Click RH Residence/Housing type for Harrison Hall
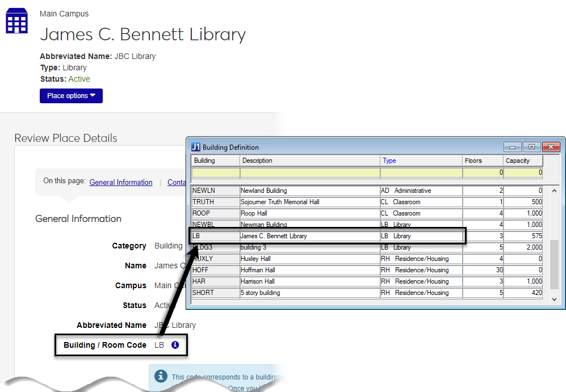566x392 pixels. point(421,281)
